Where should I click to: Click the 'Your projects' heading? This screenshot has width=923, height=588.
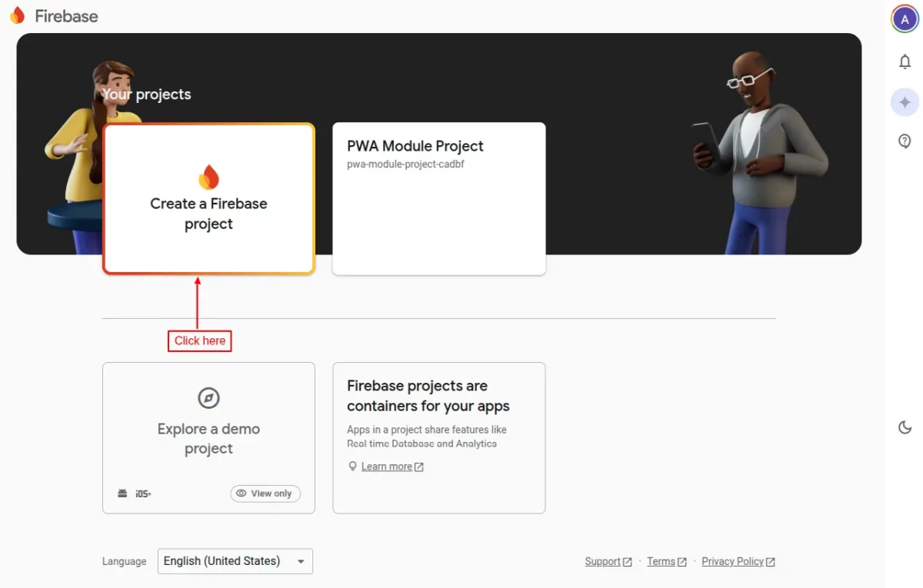(147, 95)
